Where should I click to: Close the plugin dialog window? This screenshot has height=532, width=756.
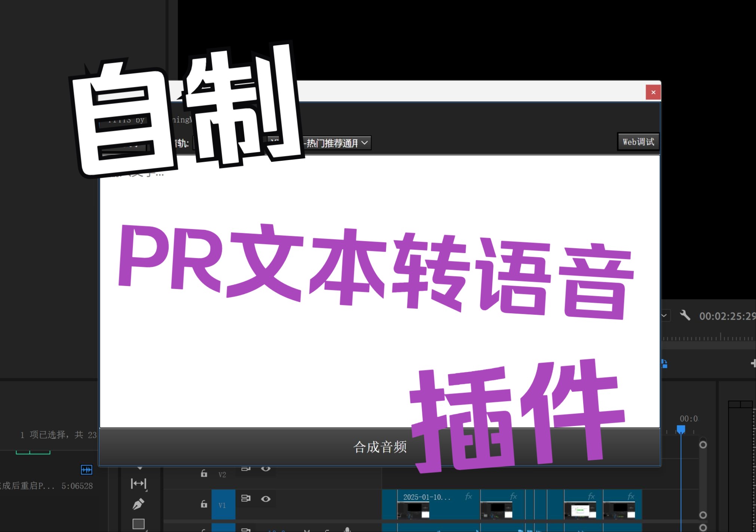653,92
